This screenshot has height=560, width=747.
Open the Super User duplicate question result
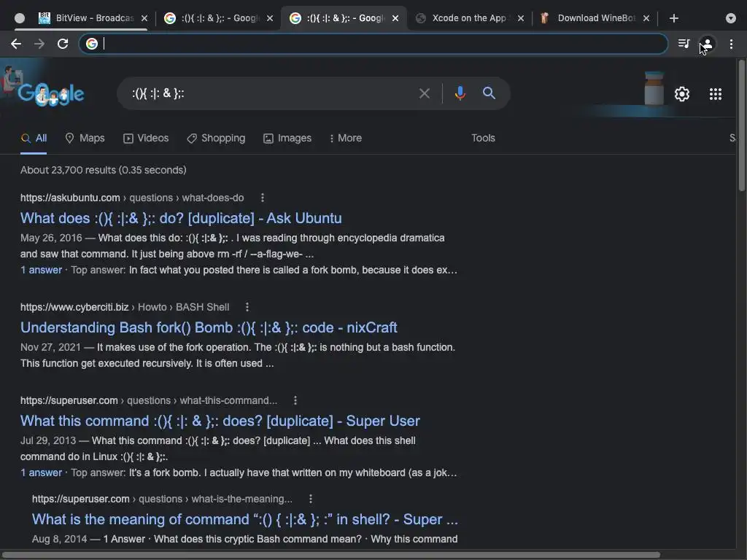220,421
